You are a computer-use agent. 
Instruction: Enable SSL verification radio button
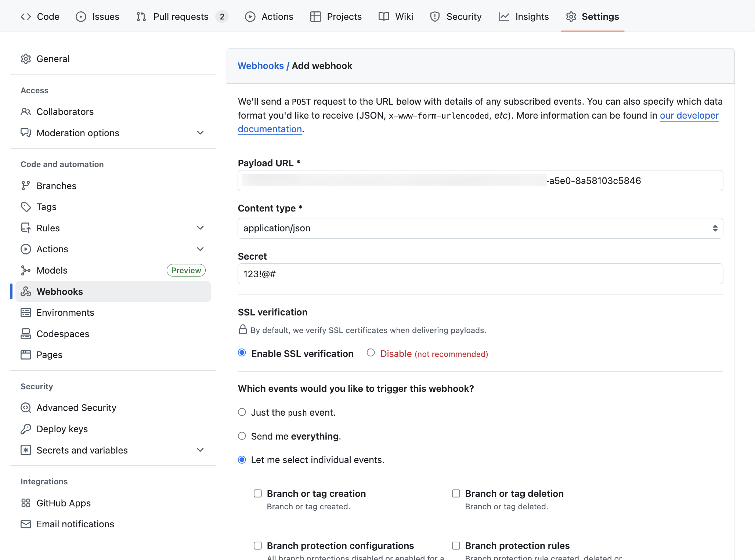(242, 353)
